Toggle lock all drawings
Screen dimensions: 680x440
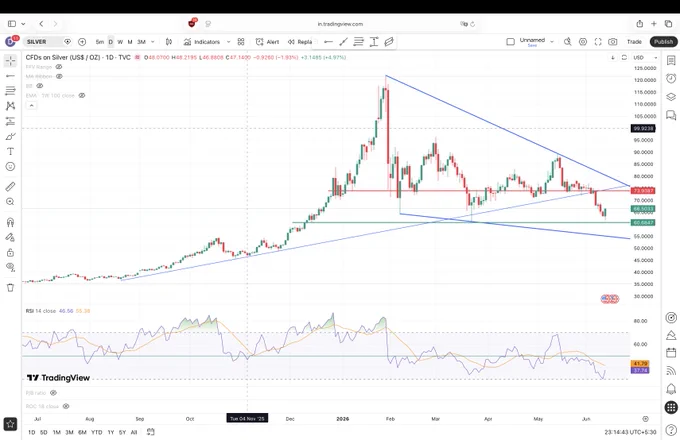click(x=10, y=253)
